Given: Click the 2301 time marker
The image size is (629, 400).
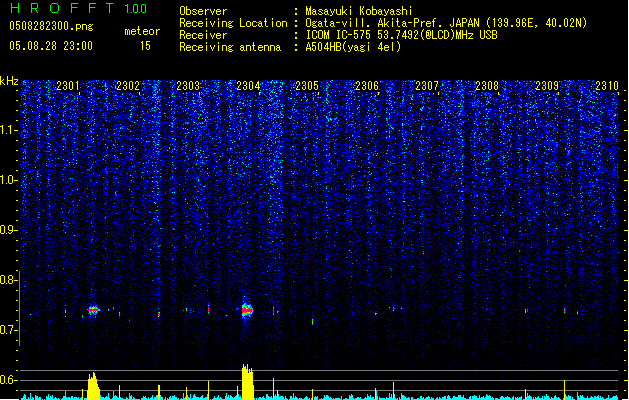Looking at the screenshot, I should [x=68, y=86].
